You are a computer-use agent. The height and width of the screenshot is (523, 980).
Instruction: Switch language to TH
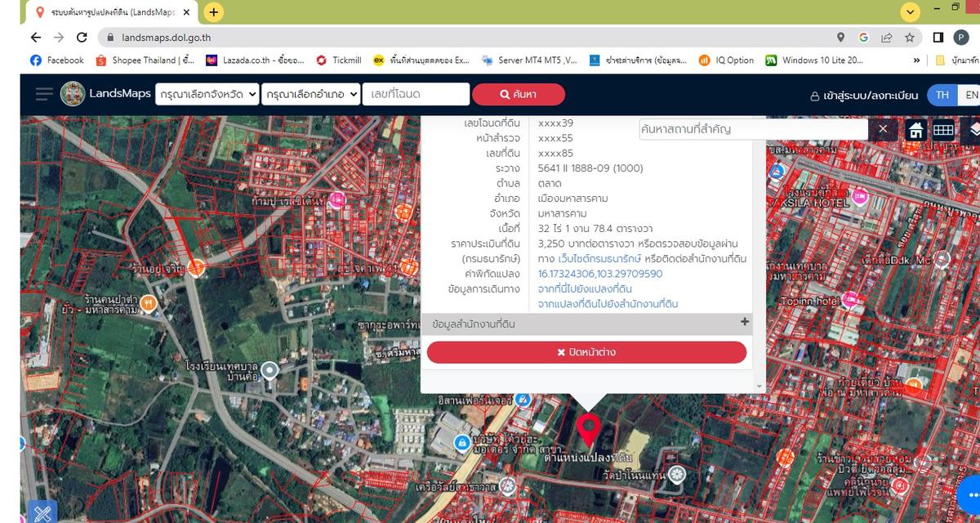coord(942,95)
